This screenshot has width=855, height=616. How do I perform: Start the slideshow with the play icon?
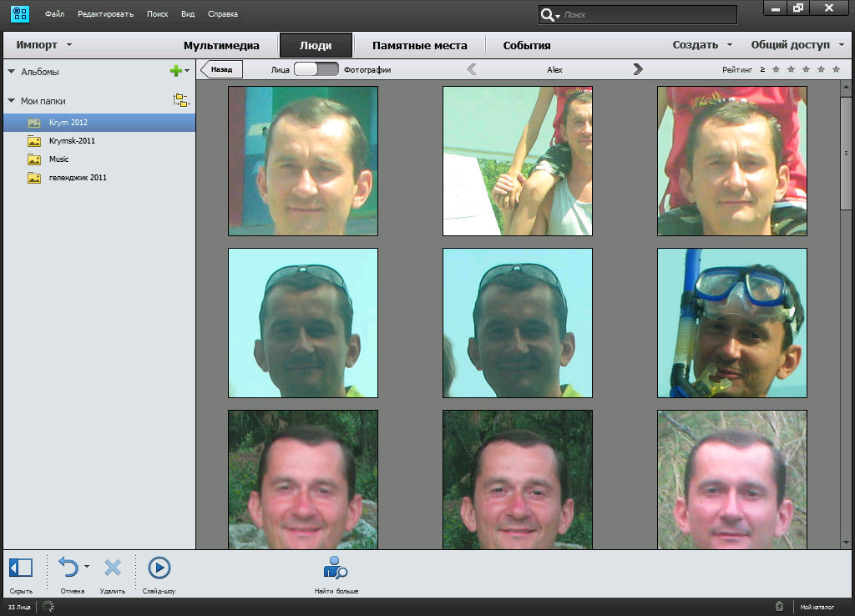[159, 568]
